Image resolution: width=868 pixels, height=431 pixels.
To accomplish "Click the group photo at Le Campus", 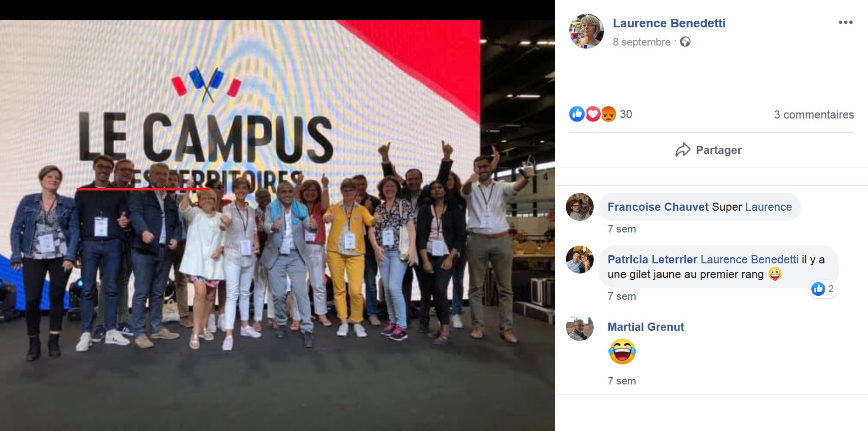I will coord(277,225).
